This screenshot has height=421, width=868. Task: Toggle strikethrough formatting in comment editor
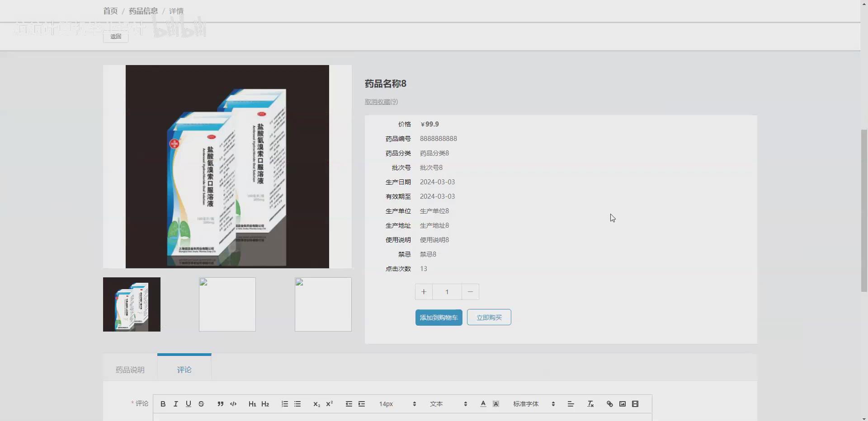click(x=201, y=404)
